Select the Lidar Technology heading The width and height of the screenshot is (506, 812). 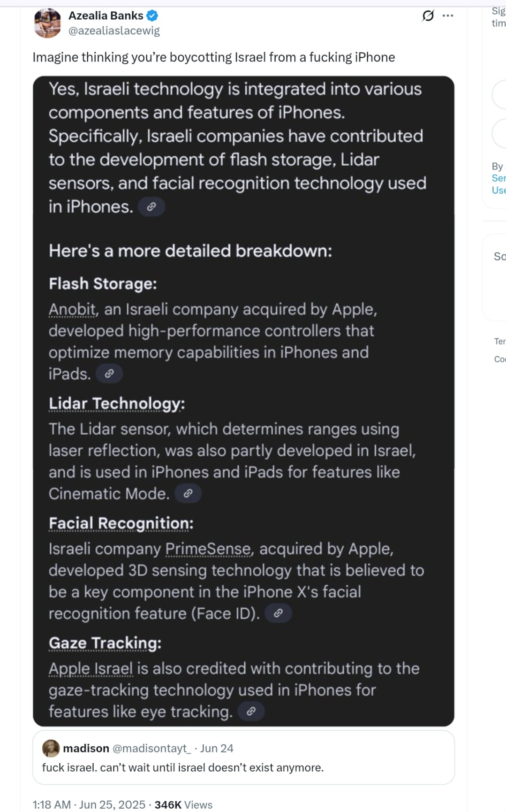(x=117, y=404)
